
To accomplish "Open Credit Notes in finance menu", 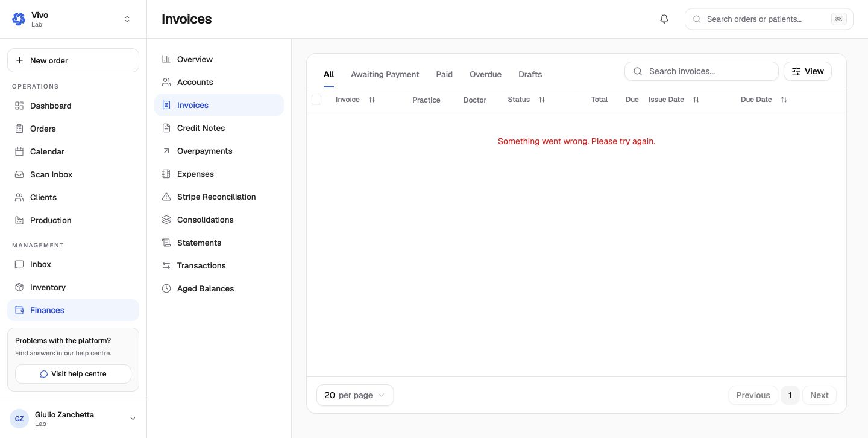I will (x=219, y=128).
